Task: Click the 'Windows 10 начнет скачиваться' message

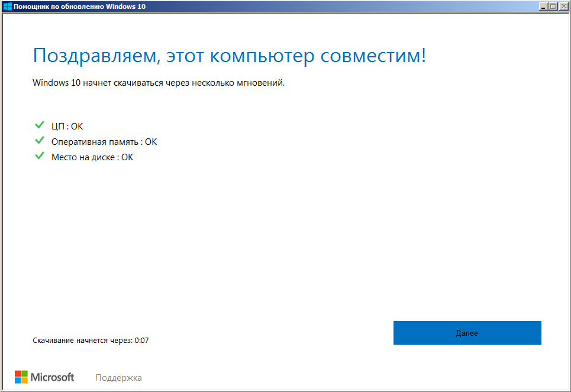Action: tap(159, 83)
